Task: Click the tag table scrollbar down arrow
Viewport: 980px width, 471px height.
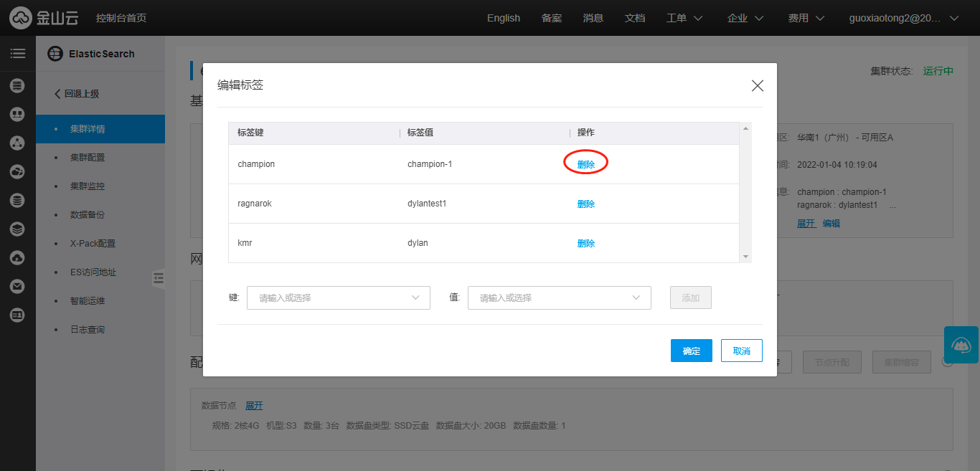Action: [x=745, y=257]
